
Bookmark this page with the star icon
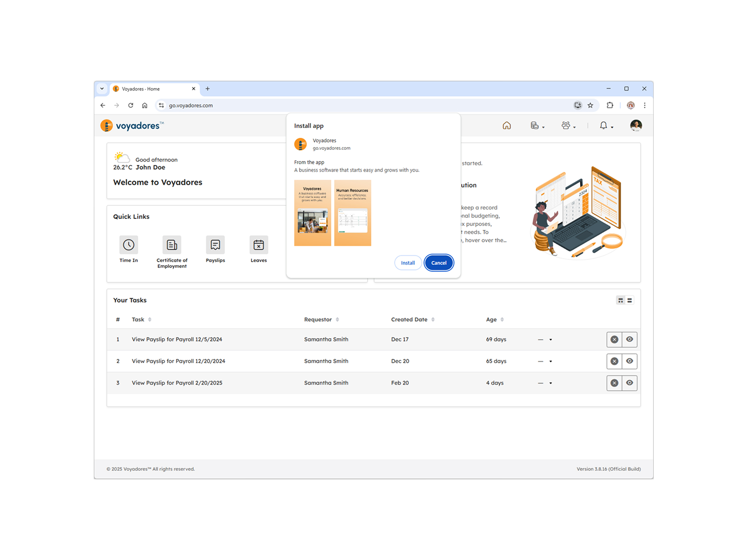[x=590, y=105]
